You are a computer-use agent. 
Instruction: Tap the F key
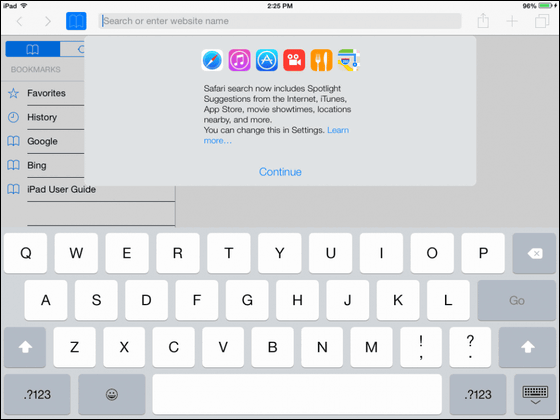pos(197,300)
